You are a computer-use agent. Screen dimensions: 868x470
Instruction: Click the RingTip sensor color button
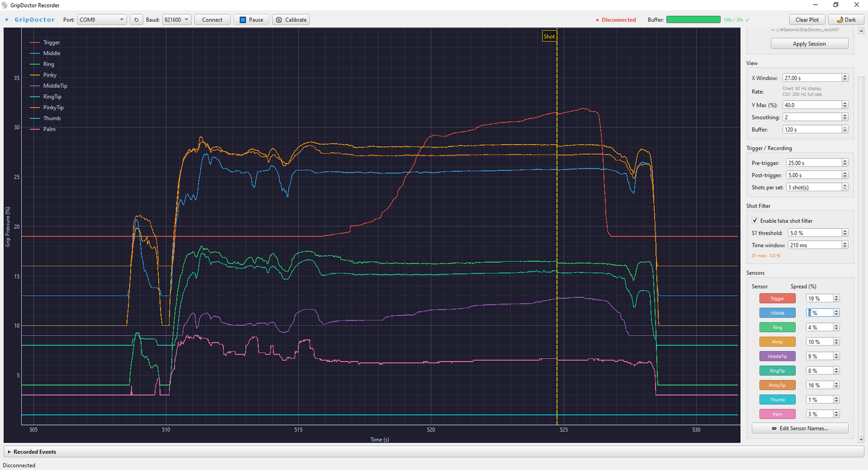click(777, 371)
